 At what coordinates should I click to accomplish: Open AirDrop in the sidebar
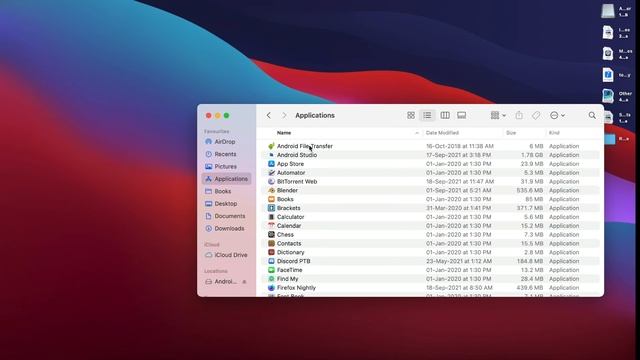(x=227, y=142)
